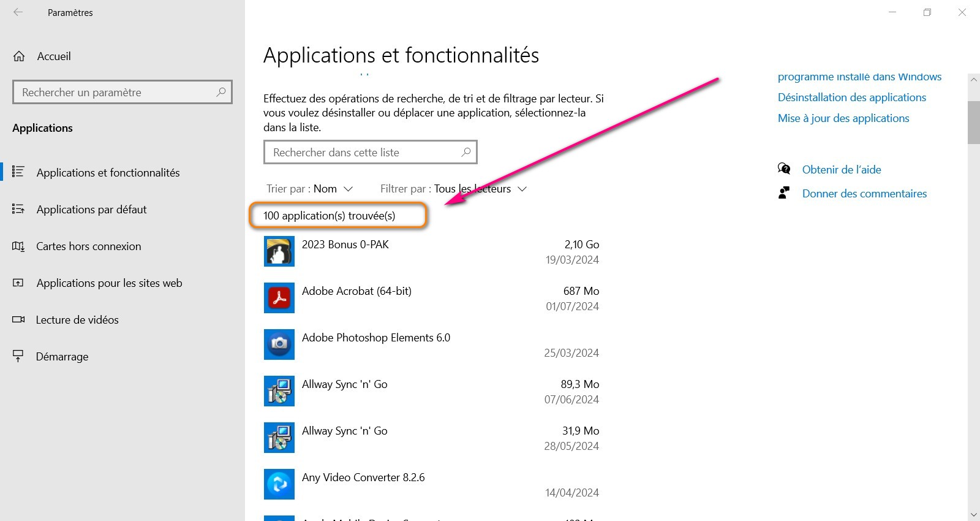Click the Applications pour les sites web icon

[18, 283]
